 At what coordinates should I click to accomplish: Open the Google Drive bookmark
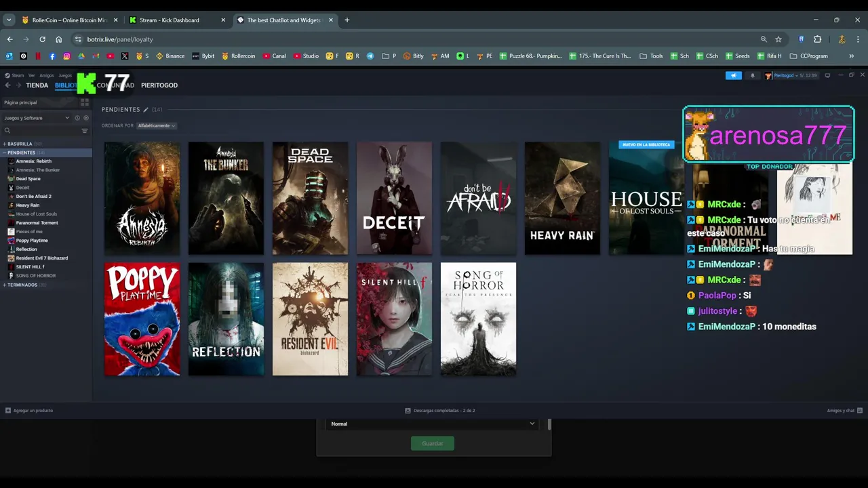pyautogui.click(x=81, y=56)
